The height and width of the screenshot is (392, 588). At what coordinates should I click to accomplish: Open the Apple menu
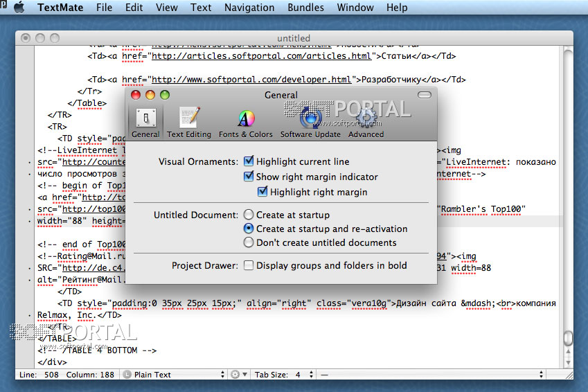tap(19, 8)
